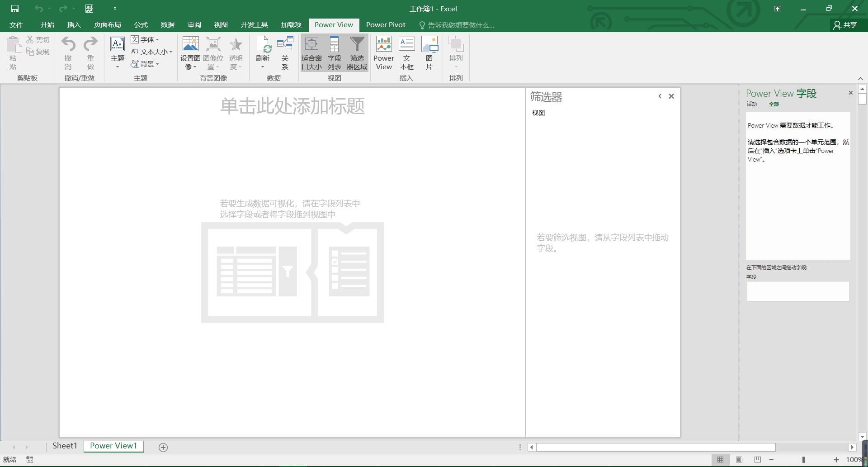The width and height of the screenshot is (868, 467).
Task: Click the 共享 share button
Action: coord(845,25)
